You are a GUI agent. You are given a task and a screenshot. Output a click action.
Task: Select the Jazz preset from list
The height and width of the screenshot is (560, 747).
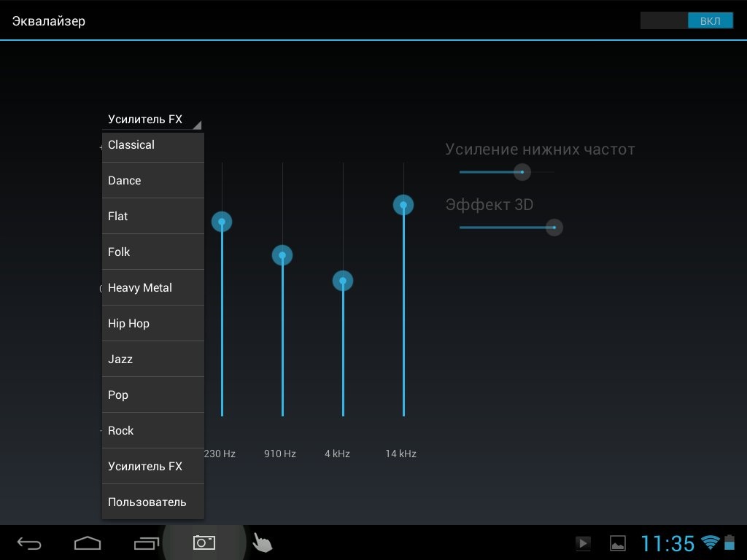(152, 359)
